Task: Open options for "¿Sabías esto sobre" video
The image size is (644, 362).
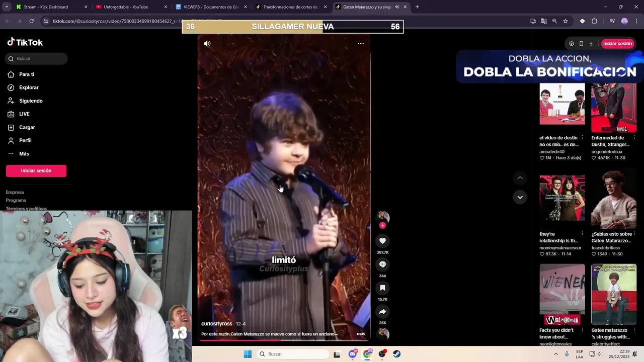Action: tap(634, 234)
